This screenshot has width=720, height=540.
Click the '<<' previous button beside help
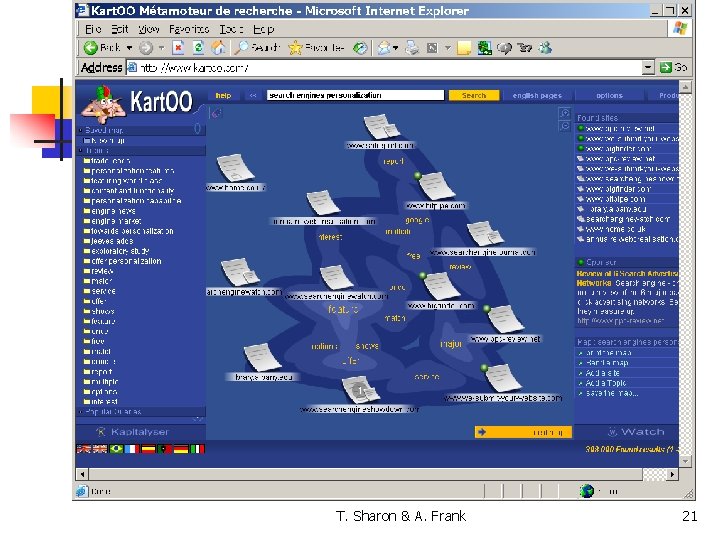click(253, 96)
